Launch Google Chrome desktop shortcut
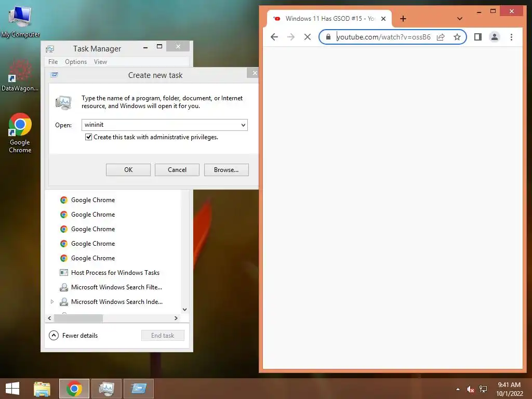The height and width of the screenshot is (399, 532). coord(20,133)
